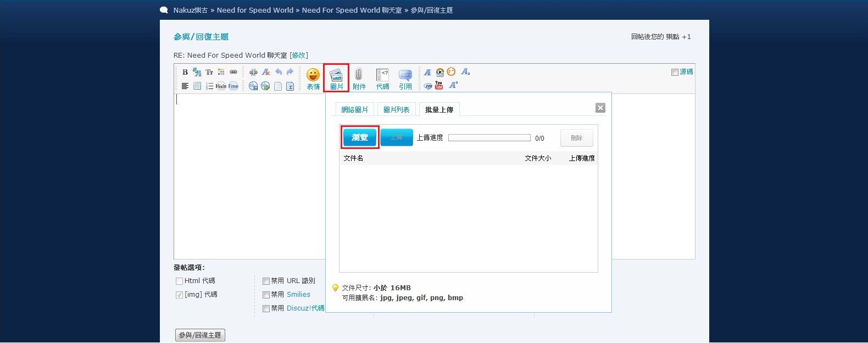Click the undo arrow in the toolbar
Image resolution: width=868 pixels, height=343 pixels.
pos(279,72)
